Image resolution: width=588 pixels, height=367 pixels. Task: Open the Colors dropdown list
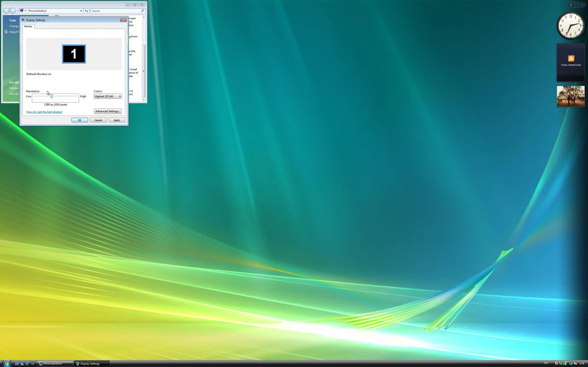[108, 96]
